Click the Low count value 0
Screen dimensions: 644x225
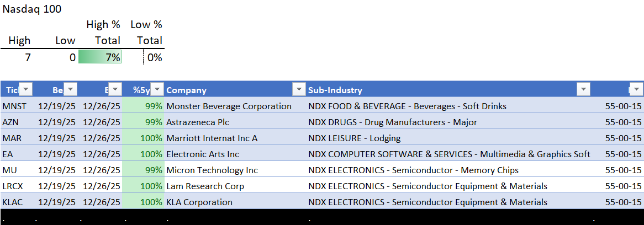pyautogui.click(x=72, y=57)
